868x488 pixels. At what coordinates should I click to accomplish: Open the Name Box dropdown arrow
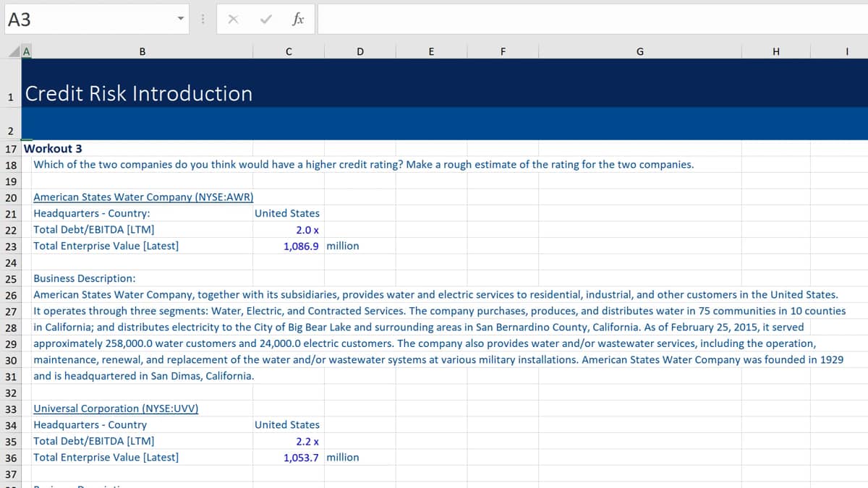181,20
